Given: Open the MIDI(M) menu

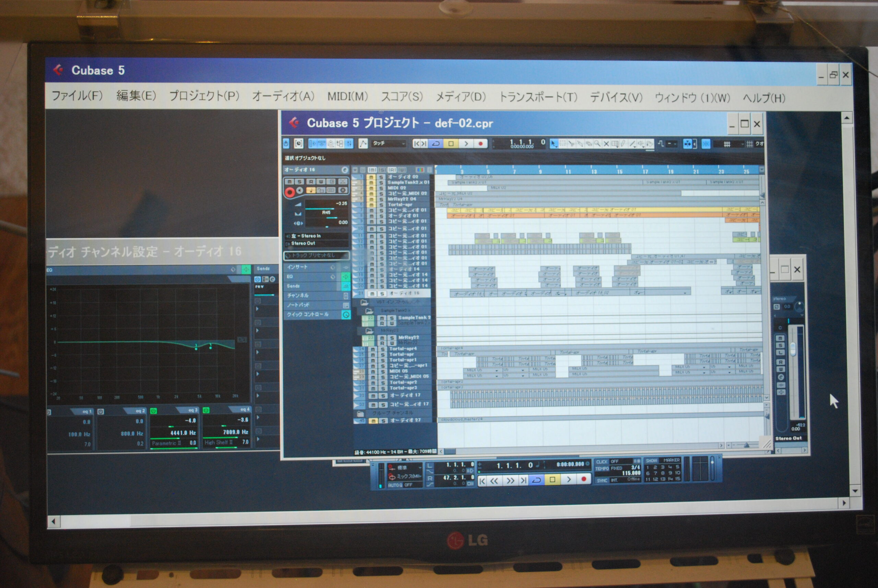Looking at the screenshot, I should click(x=347, y=96).
